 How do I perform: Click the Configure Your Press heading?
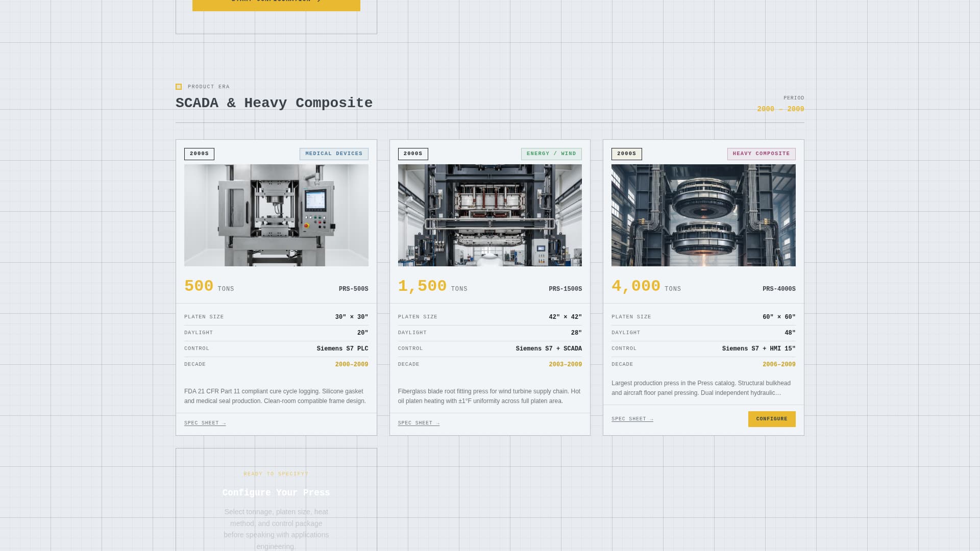click(x=276, y=493)
